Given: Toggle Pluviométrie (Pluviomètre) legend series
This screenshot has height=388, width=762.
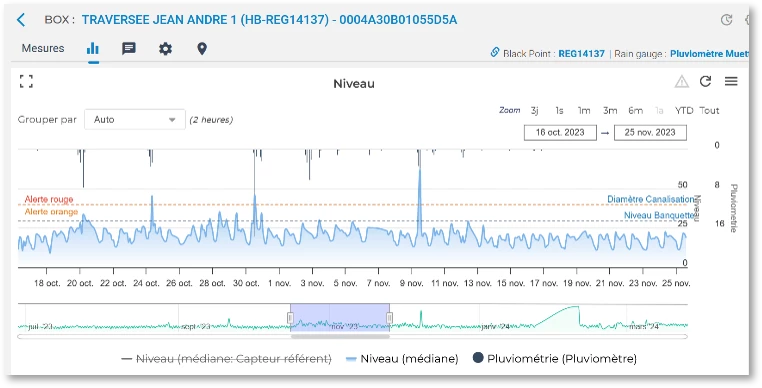Looking at the screenshot, I should [x=554, y=359].
